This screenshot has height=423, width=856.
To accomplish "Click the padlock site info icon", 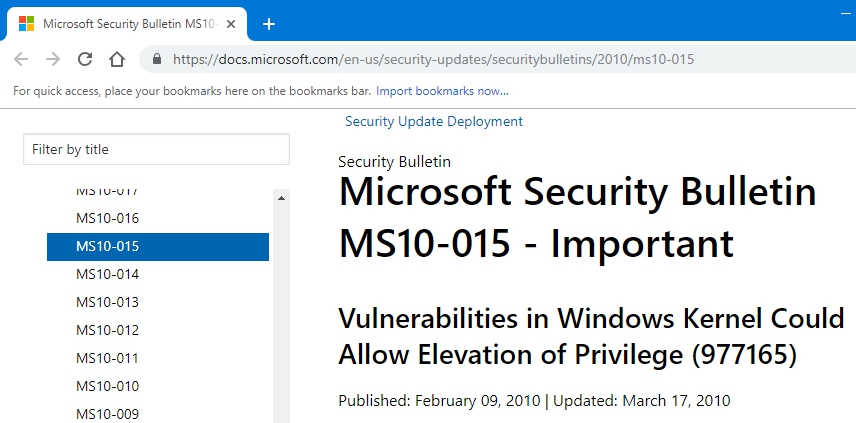I will [x=157, y=59].
